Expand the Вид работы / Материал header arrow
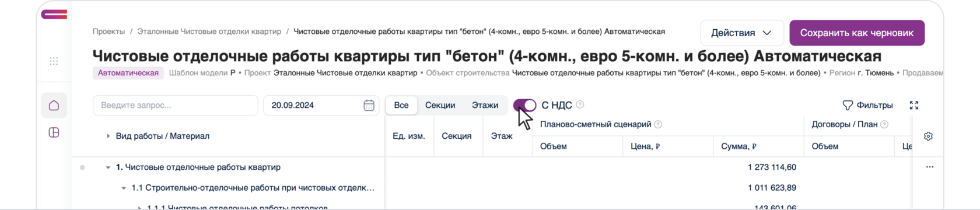Screen dimensions: 980x210 tap(108, 136)
